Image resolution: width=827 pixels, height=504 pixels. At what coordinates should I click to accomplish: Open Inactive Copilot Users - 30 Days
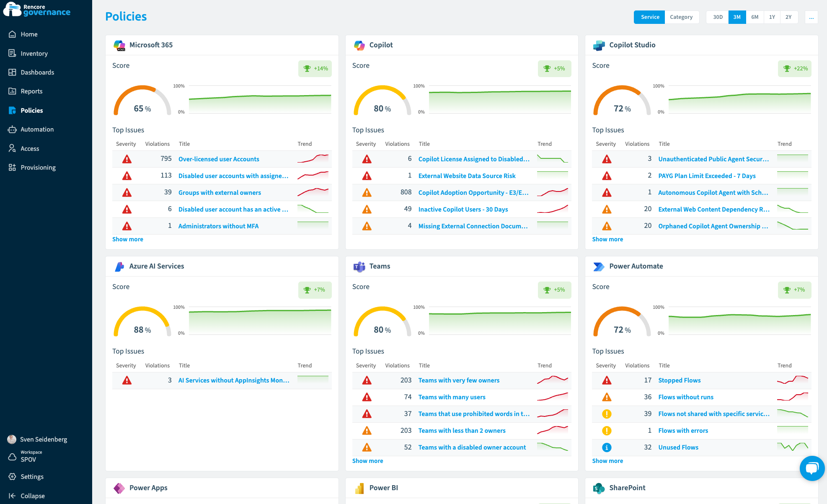point(463,209)
